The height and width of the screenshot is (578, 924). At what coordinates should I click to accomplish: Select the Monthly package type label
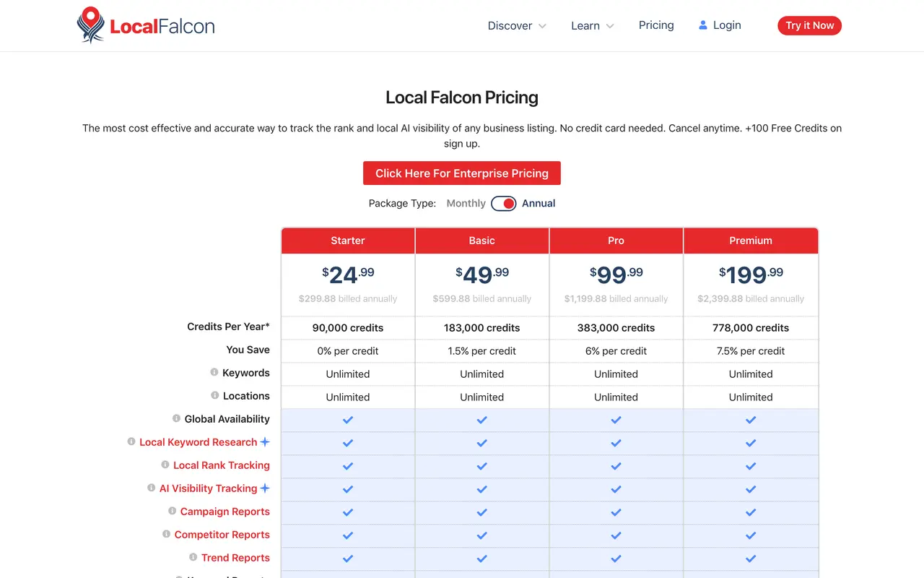[x=466, y=204]
